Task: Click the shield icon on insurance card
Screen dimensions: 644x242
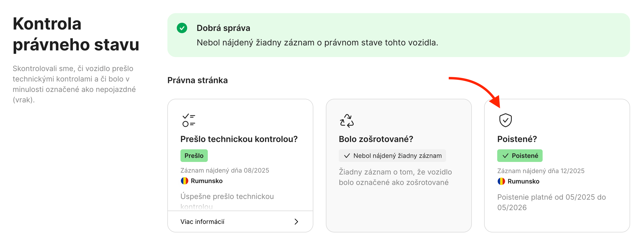Action: coord(505,120)
